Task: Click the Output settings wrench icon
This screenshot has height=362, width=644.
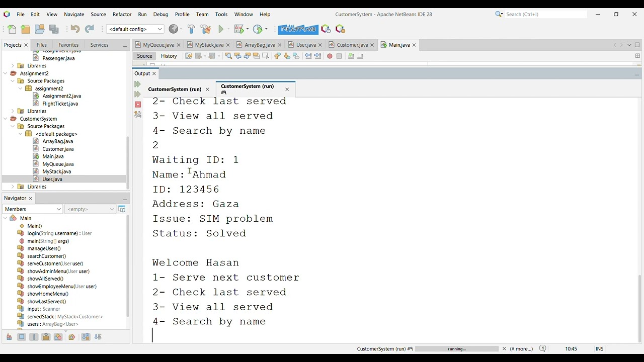Action: pyautogui.click(x=138, y=115)
